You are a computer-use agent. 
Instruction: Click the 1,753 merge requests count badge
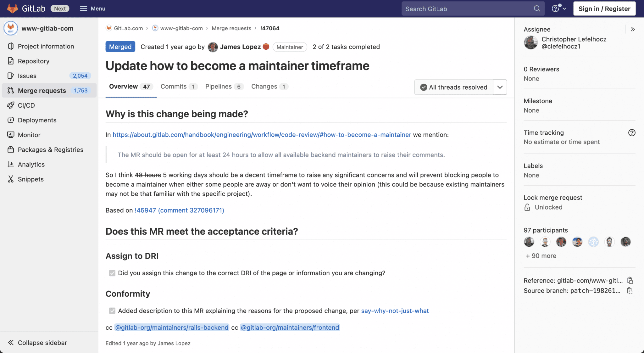(81, 91)
